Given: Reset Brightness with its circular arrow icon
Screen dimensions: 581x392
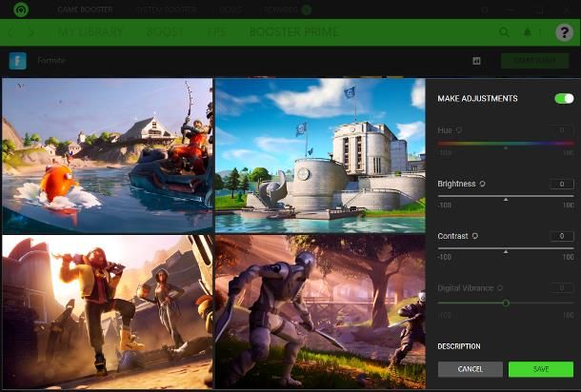Looking at the screenshot, I should tap(483, 184).
